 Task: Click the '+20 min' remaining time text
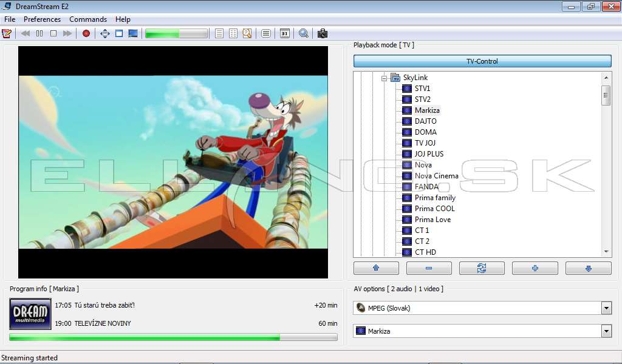pos(326,305)
